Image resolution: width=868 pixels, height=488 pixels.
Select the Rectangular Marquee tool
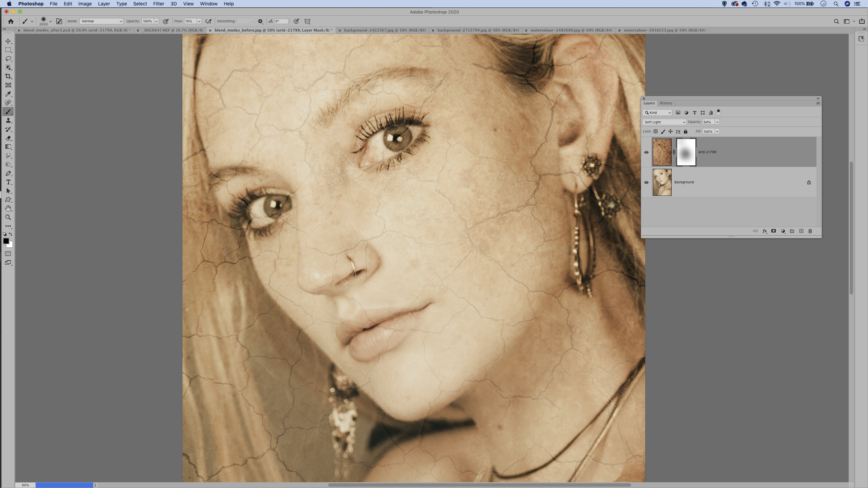8,50
